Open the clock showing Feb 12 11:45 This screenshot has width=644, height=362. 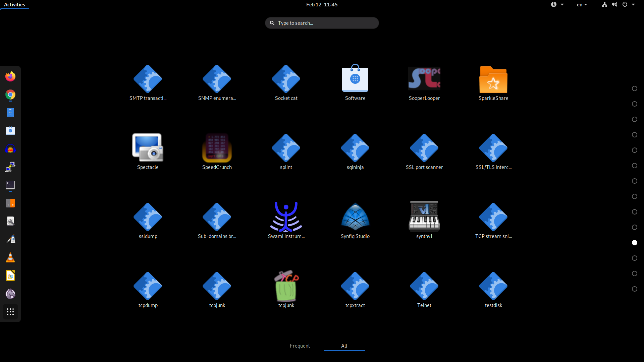pos(322,4)
